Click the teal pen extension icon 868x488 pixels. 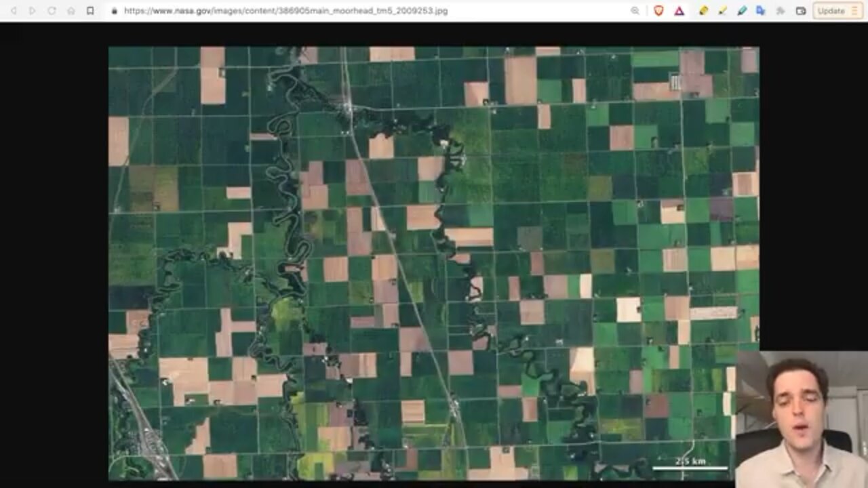[x=742, y=11]
